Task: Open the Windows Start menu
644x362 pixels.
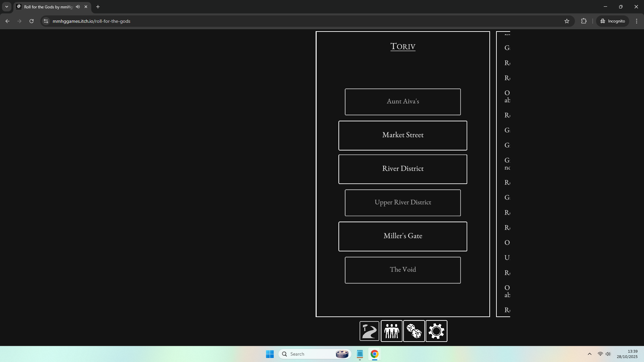Action: 270,354
